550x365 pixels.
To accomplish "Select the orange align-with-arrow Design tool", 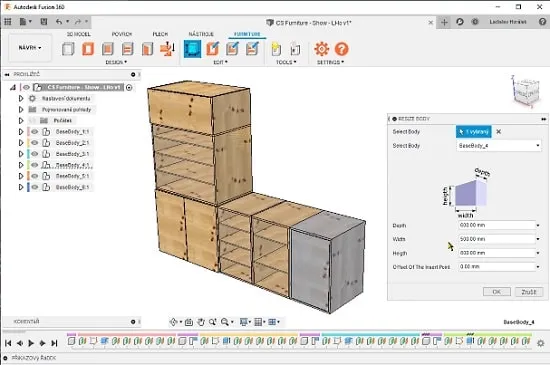I will click(167, 49).
